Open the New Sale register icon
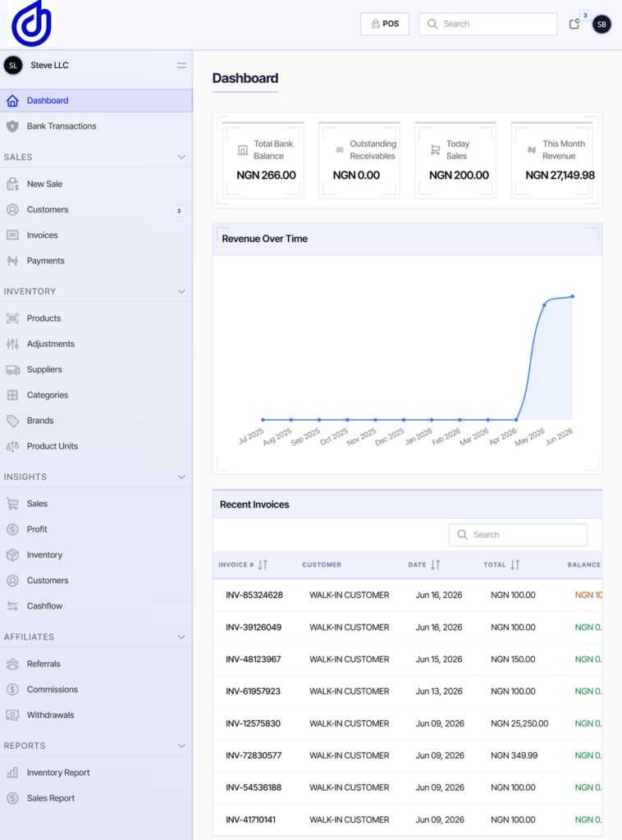622x840 pixels. [x=13, y=184]
